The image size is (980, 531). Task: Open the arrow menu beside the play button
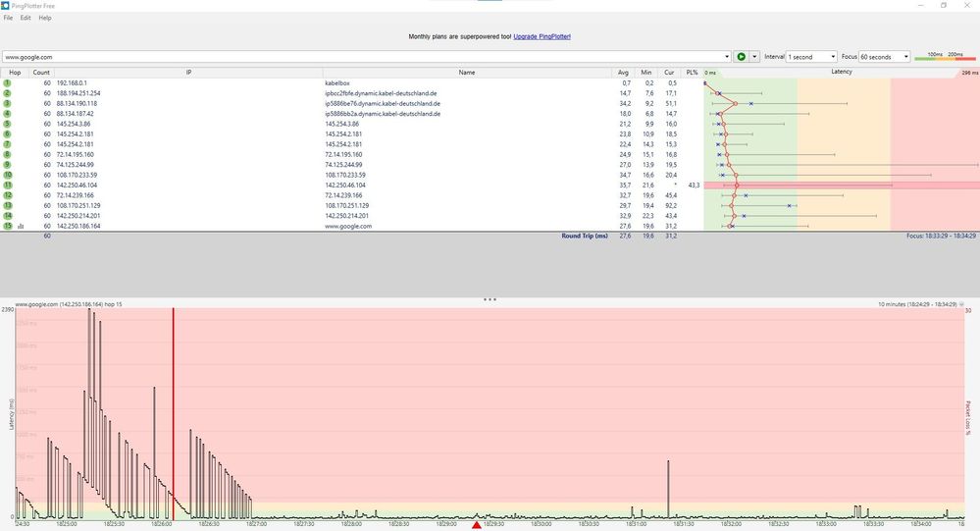[x=754, y=56]
